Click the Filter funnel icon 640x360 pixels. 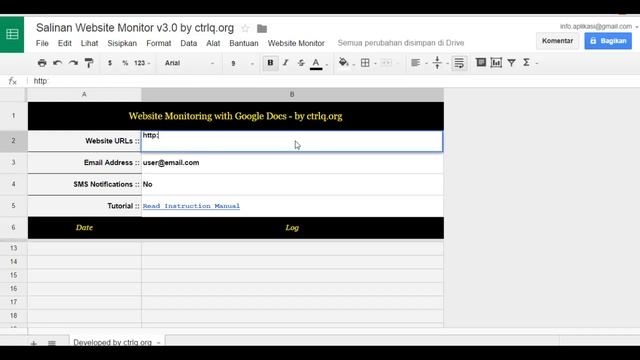point(511,62)
